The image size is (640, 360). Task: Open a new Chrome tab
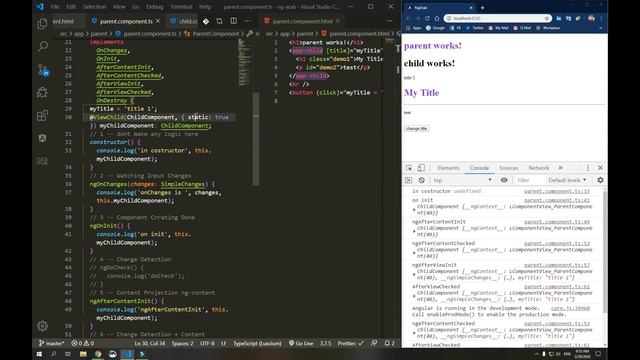[x=482, y=7]
